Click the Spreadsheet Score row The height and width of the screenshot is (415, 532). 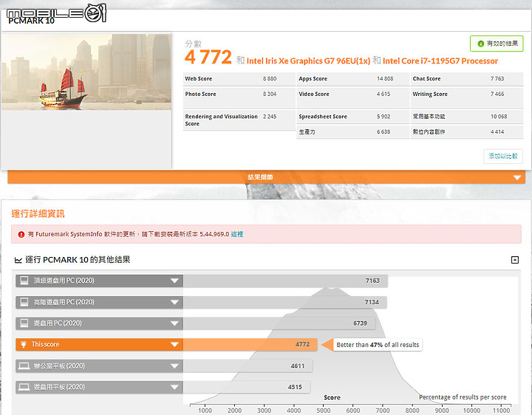[x=353, y=117]
